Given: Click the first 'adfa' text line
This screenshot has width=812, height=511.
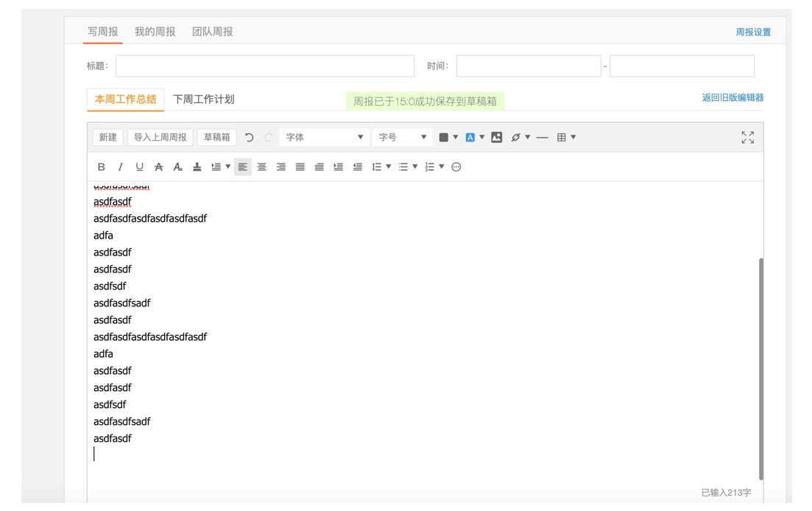Looking at the screenshot, I should (x=103, y=235).
